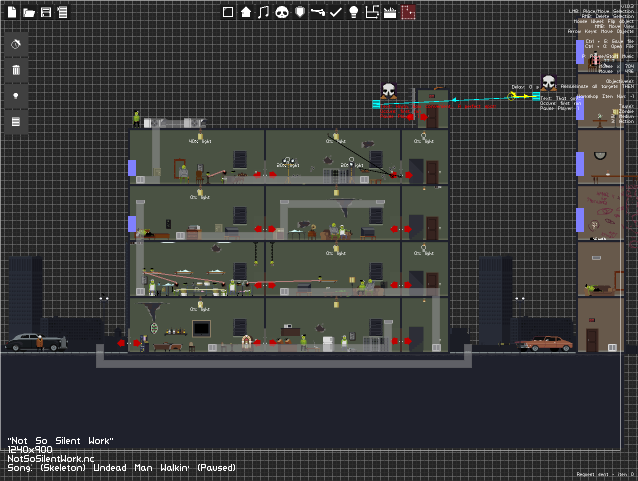Pick the light bulb lighting tool in the top toolbar

(354, 12)
